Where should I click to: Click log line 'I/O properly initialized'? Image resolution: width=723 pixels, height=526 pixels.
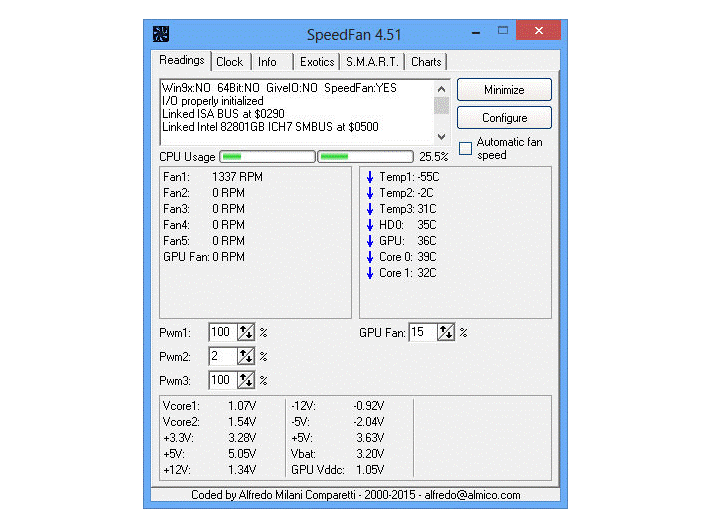click(x=213, y=101)
